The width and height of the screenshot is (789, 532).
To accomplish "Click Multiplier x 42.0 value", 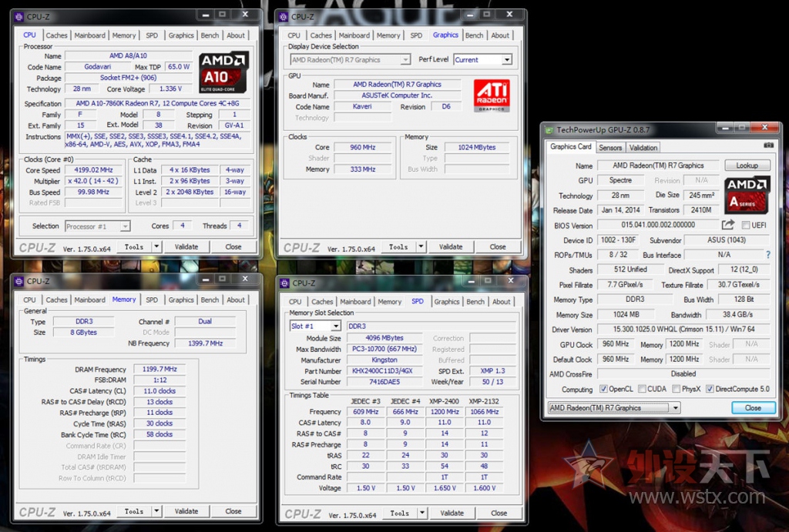I will click(x=93, y=181).
